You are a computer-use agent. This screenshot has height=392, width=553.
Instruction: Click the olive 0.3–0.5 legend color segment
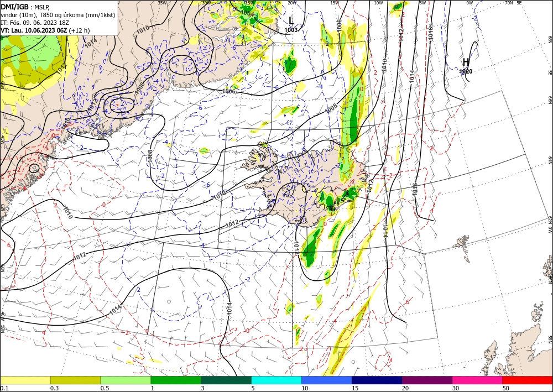[75, 380]
